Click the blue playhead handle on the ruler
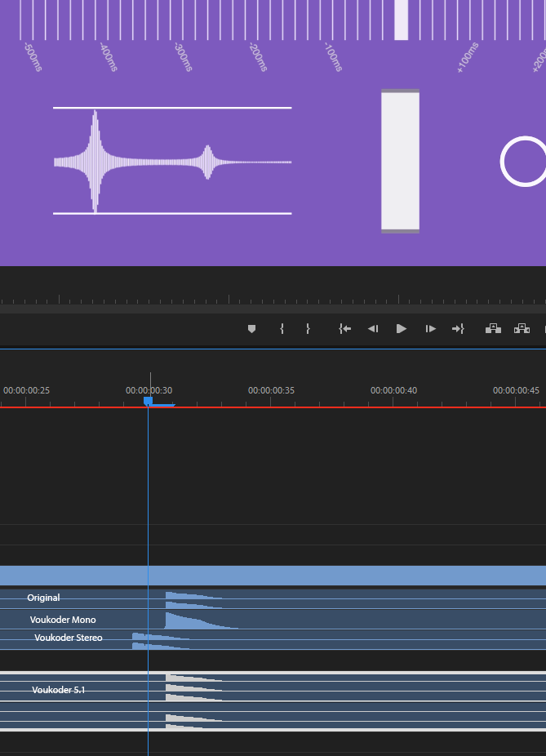The width and height of the screenshot is (546, 756). (148, 401)
